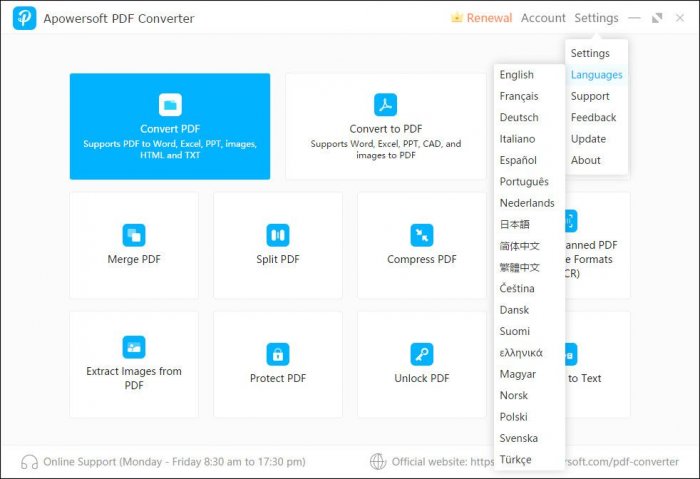Choose the Update menu entry
Viewport: 700px width, 479px height.
pos(596,139)
